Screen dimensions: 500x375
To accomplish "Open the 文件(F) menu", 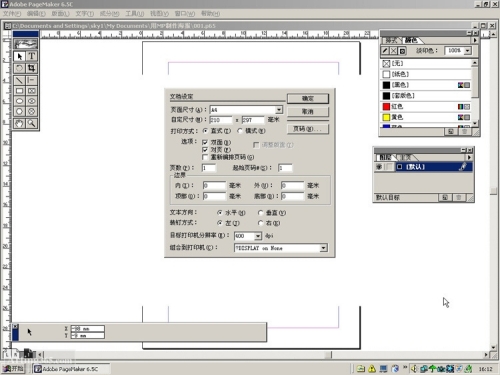I will pos(12,14).
